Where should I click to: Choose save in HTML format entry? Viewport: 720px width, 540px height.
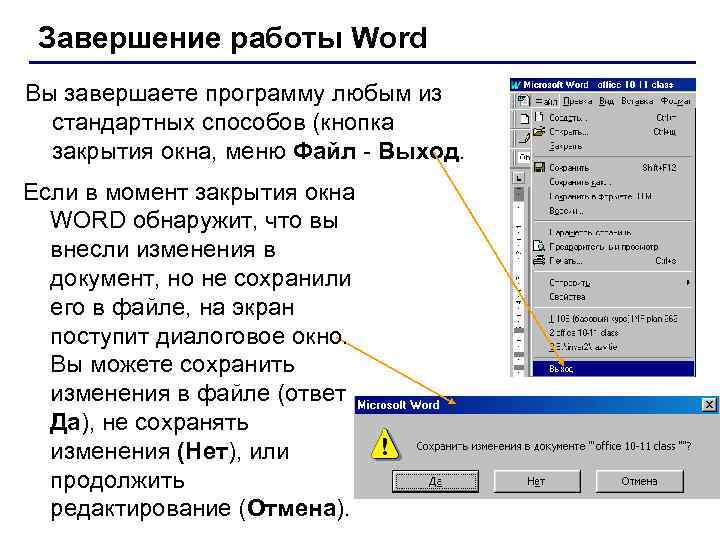(x=613, y=197)
